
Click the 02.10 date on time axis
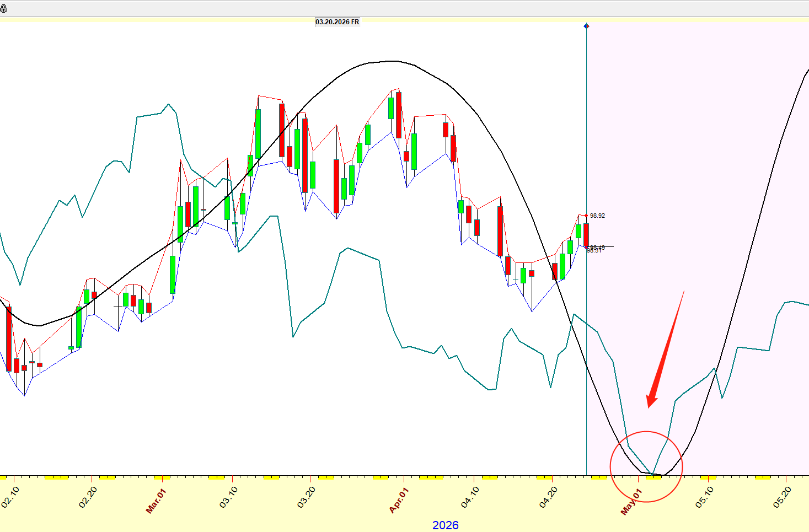tap(10, 497)
